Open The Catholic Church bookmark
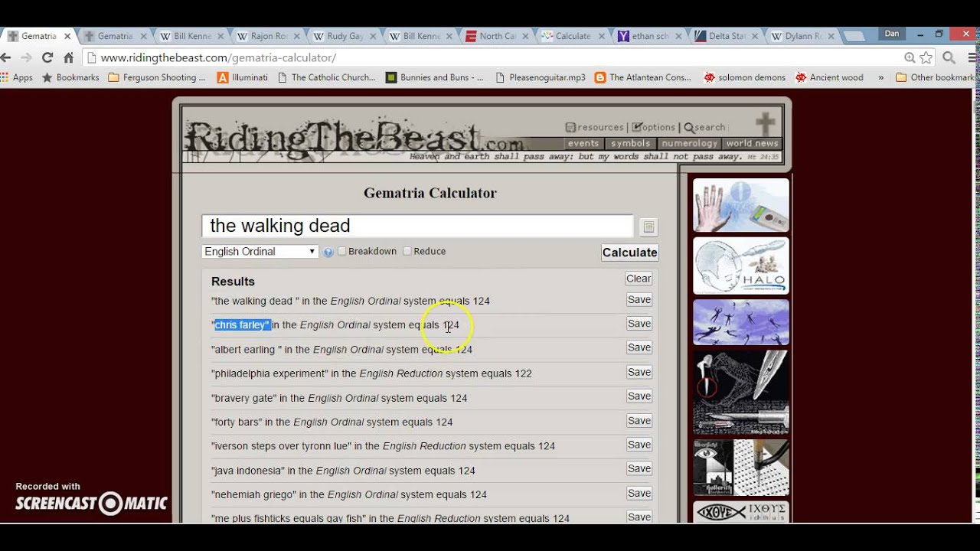 pyautogui.click(x=326, y=77)
